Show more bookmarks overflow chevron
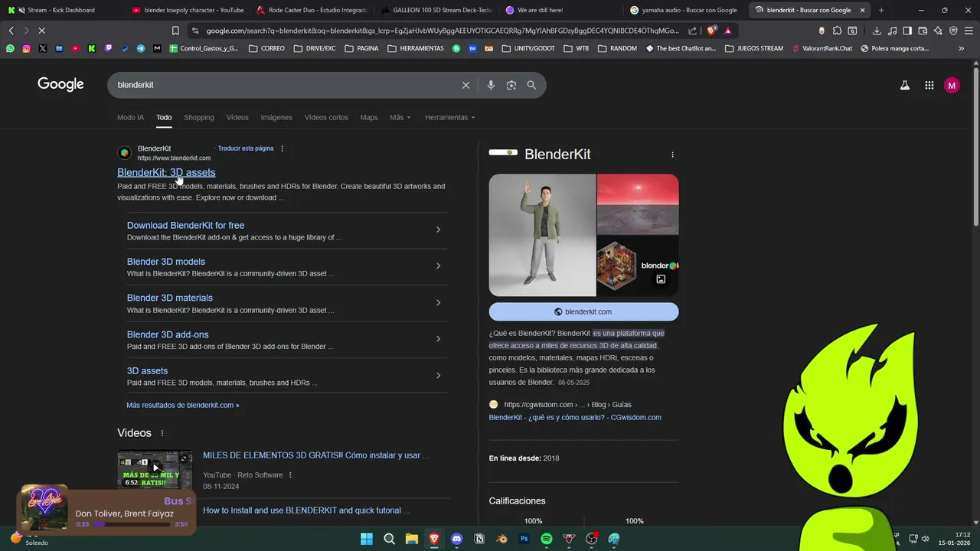Viewport: 980px width, 551px height. 962,48
